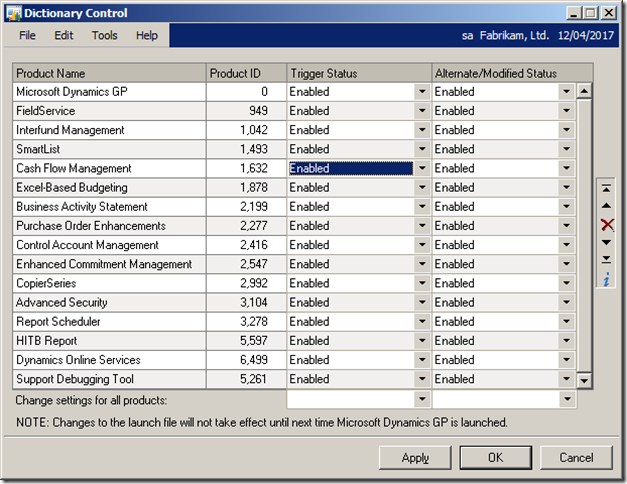Click the Cancel button

coord(576,458)
